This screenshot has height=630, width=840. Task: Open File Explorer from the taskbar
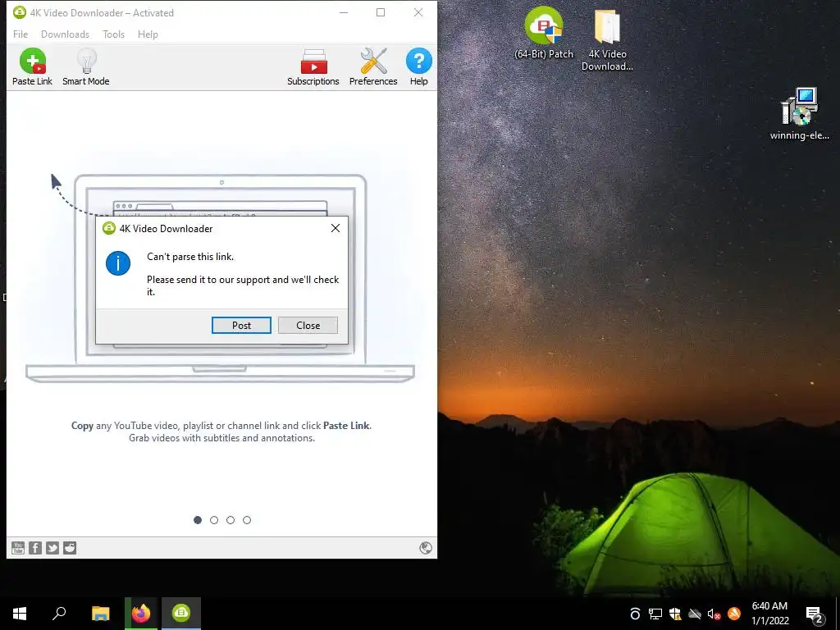coord(100,614)
